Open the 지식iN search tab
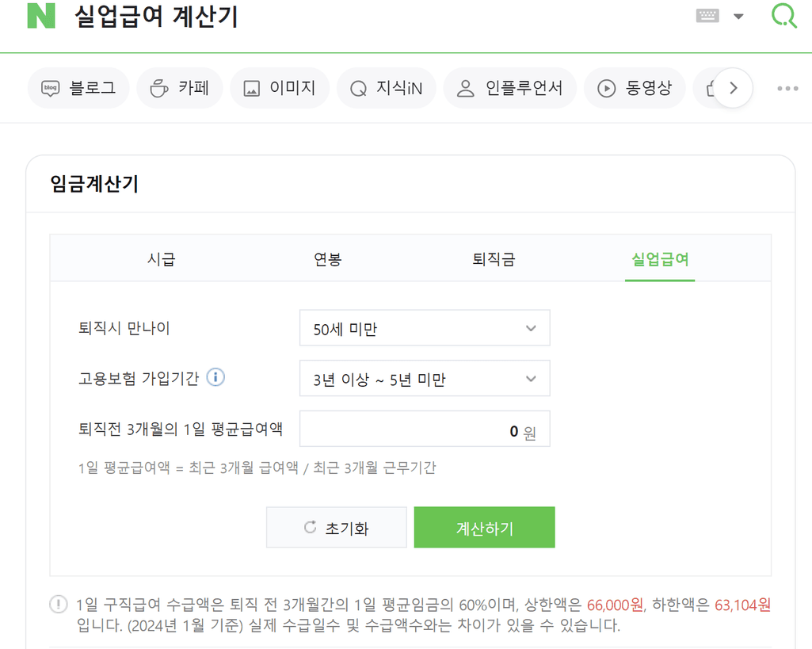The width and height of the screenshot is (812, 649). 387,88
